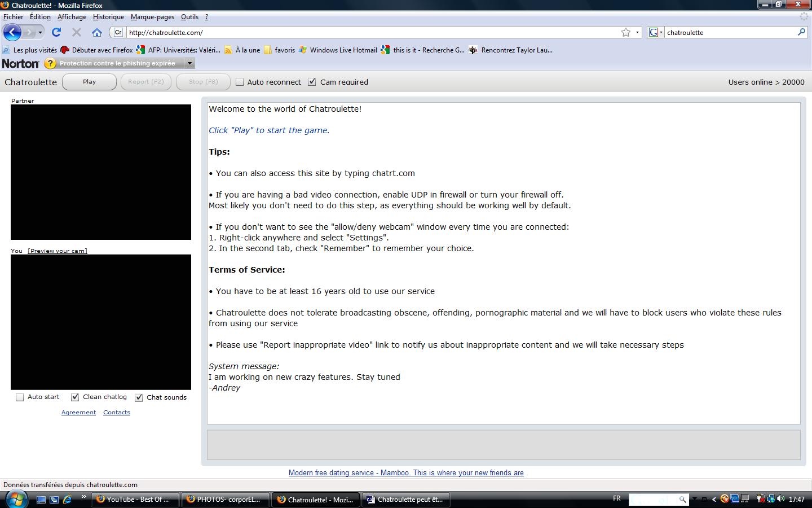Click the You webcam video area

point(101,322)
